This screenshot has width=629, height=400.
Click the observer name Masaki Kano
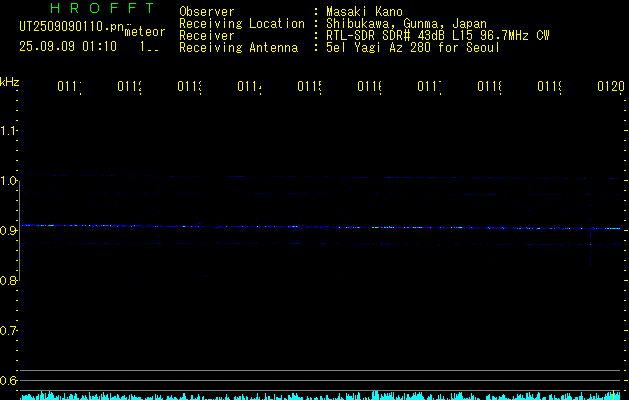point(364,11)
